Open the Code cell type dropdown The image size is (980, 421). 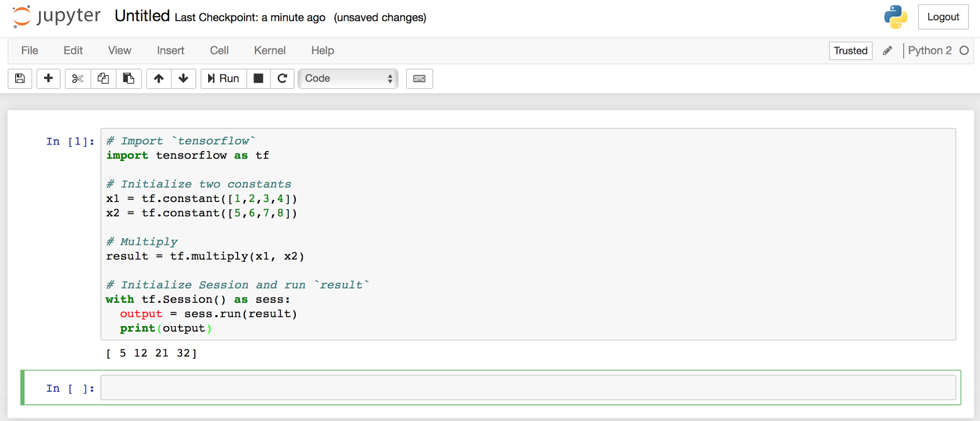point(348,78)
